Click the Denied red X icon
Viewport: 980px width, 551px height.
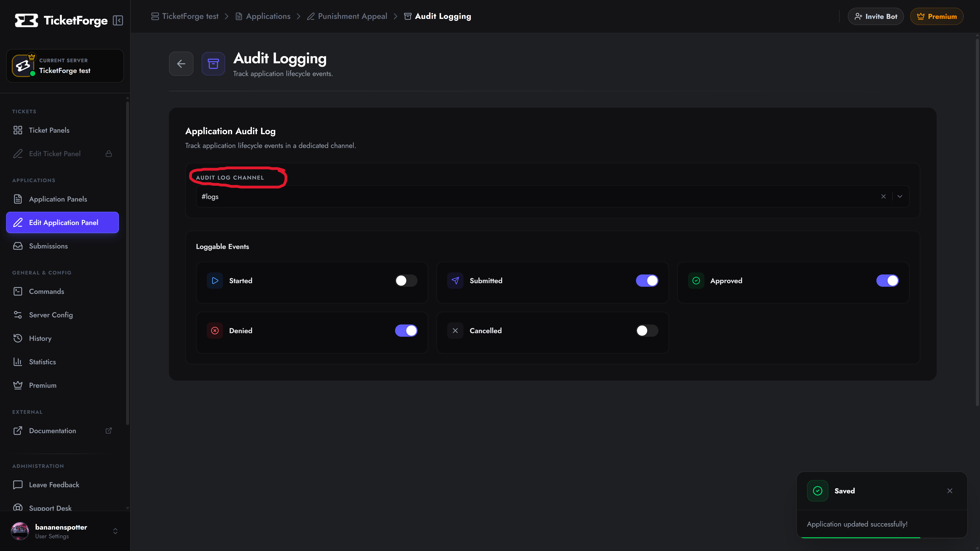click(215, 331)
